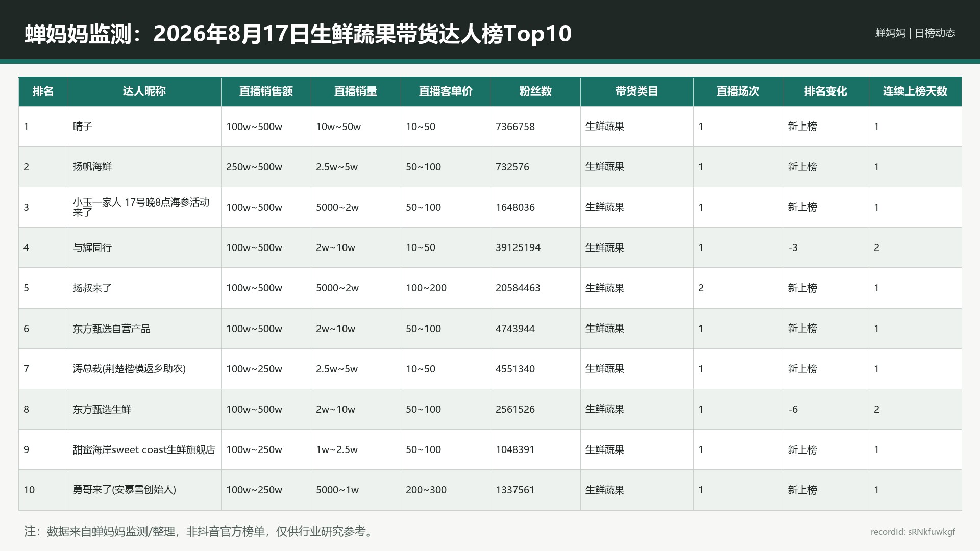
Task: Click sales volume 10w~50w in 晴子 row
Action: (x=338, y=127)
